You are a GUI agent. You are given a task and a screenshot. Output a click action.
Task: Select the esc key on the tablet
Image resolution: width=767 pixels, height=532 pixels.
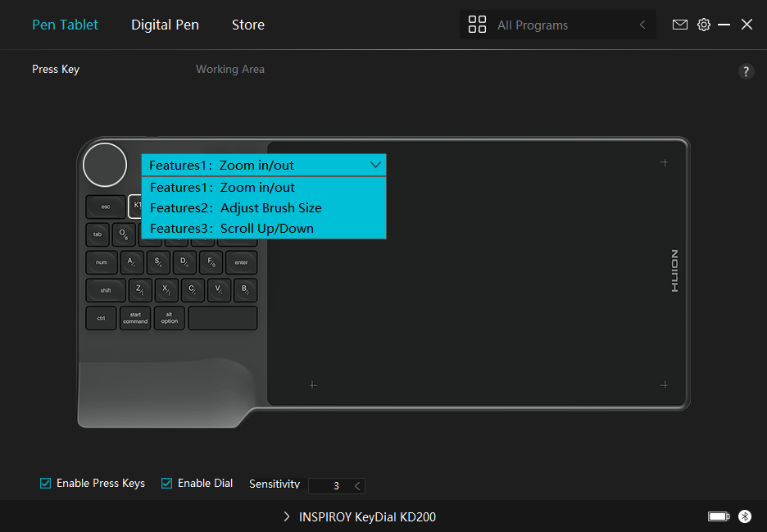[x=106, y=207]
